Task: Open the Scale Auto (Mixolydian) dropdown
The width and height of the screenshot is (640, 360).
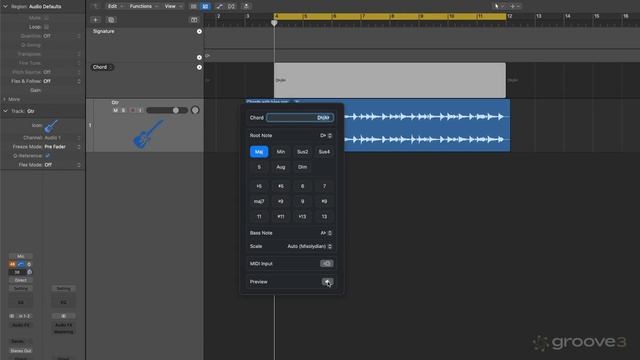Action: click(309, 247)
